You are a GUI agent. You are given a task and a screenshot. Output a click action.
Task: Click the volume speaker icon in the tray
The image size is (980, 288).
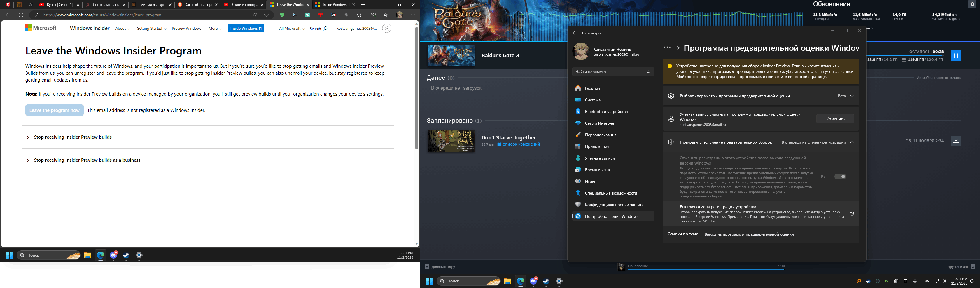[x=944, y=281]
